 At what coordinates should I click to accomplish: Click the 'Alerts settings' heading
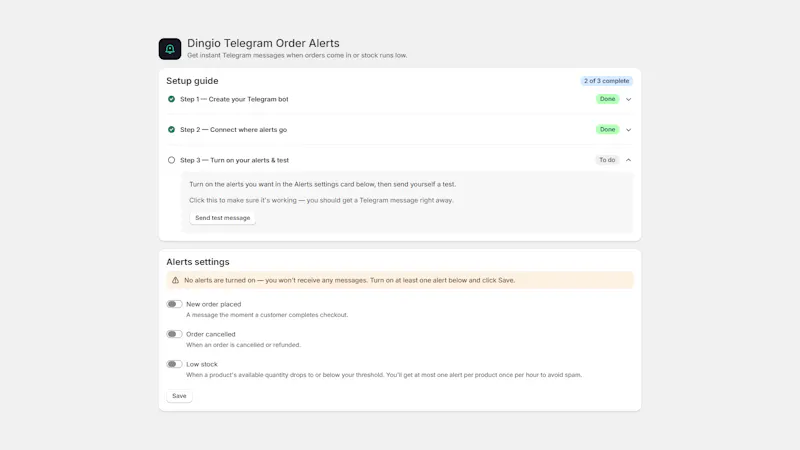point(198,262)
